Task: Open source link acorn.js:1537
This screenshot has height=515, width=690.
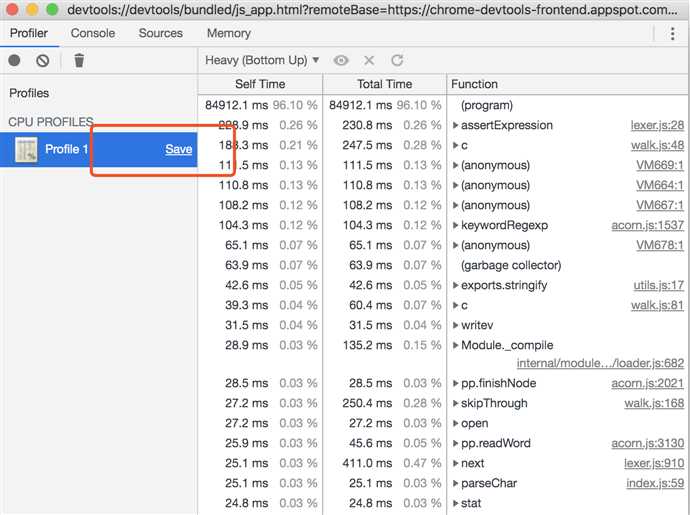Action: coord(647,225)
